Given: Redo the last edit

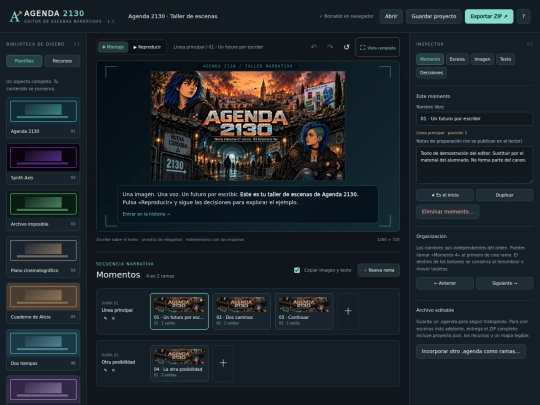Looking at the screenshot, I should pyautogui.click(x=330, y=47).
